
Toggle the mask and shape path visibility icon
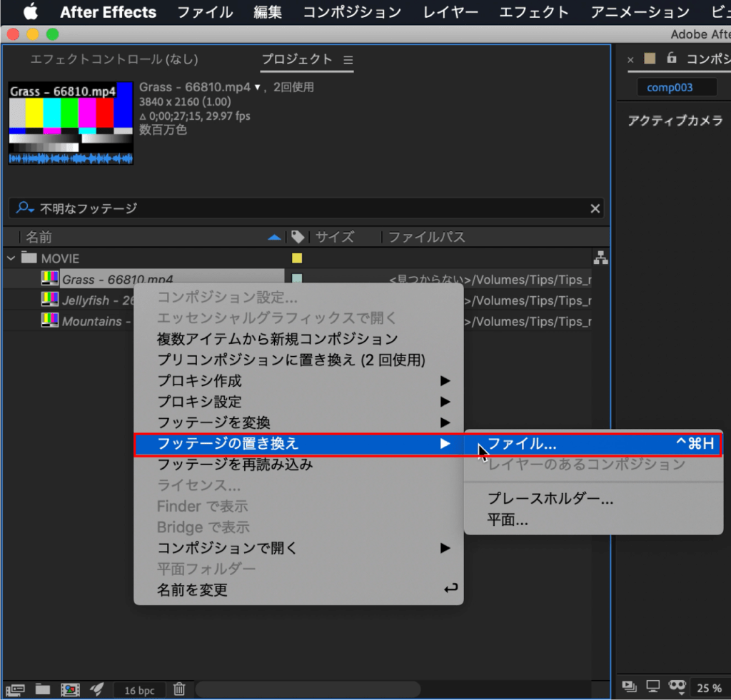pos(677,686)
